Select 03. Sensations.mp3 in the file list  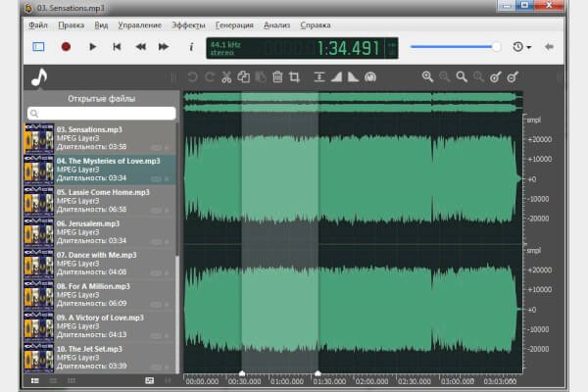click(100, 138)
